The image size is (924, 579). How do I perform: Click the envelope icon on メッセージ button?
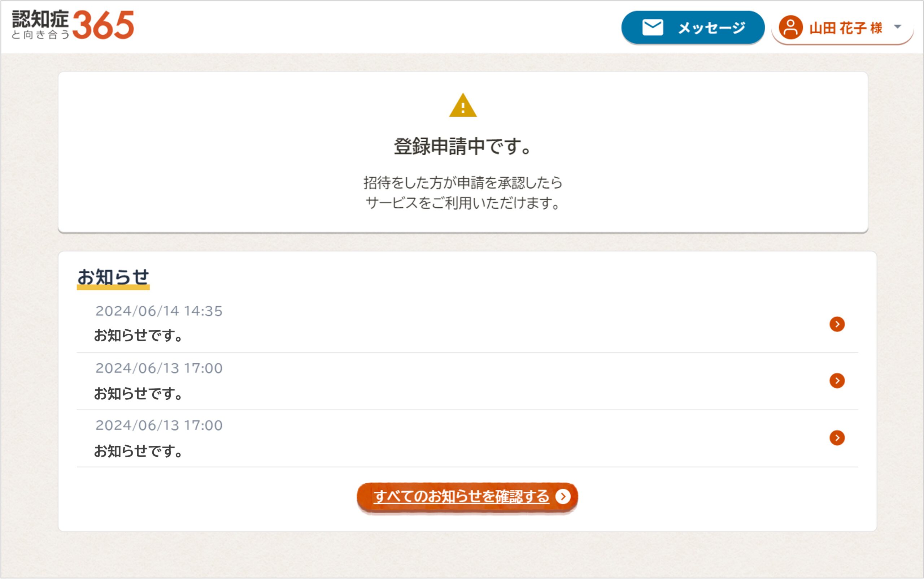click(653, 27)
